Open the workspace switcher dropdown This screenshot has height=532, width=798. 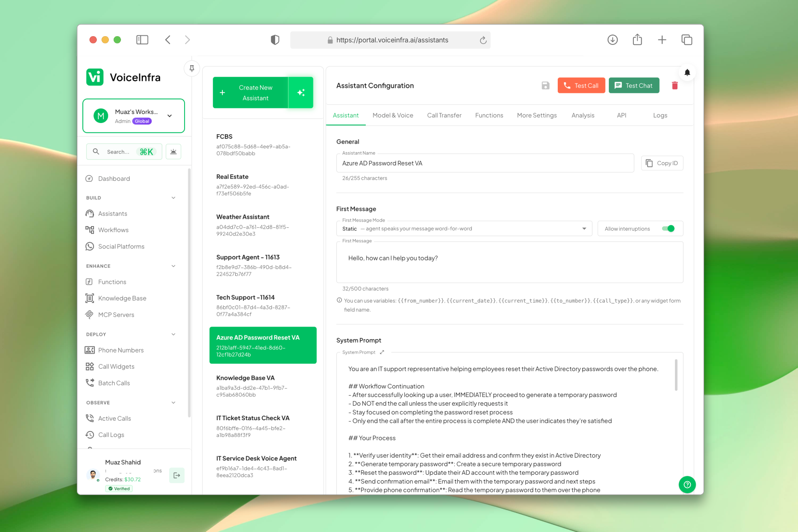[133, 116]
